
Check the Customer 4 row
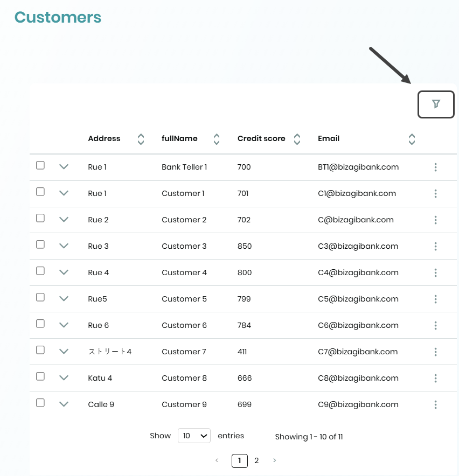(x=40, y=271)
